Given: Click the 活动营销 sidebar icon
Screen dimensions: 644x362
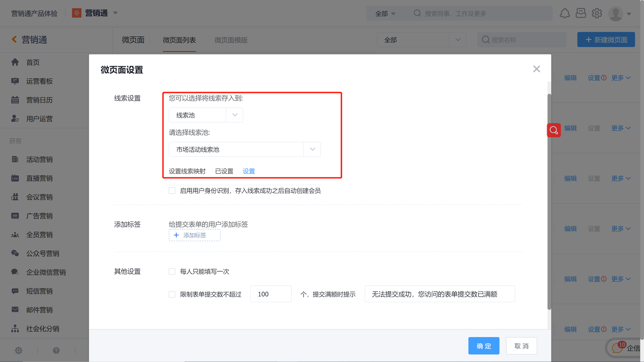Looking at the screenshot, I should pos(15,159).
